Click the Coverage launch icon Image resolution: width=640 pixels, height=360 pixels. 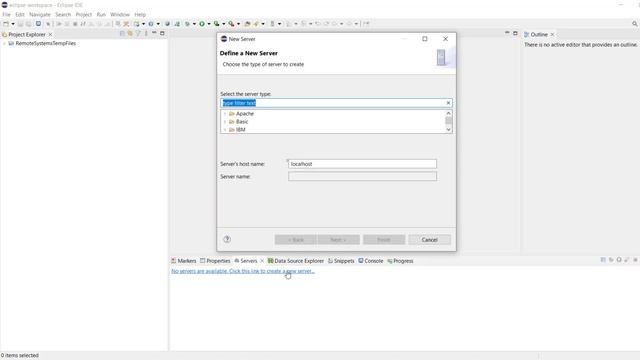[216, 24]
